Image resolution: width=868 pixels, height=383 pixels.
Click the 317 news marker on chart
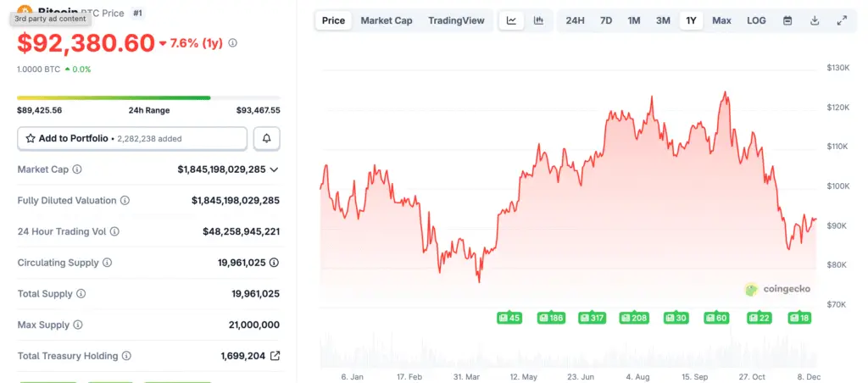coord(592,318)
